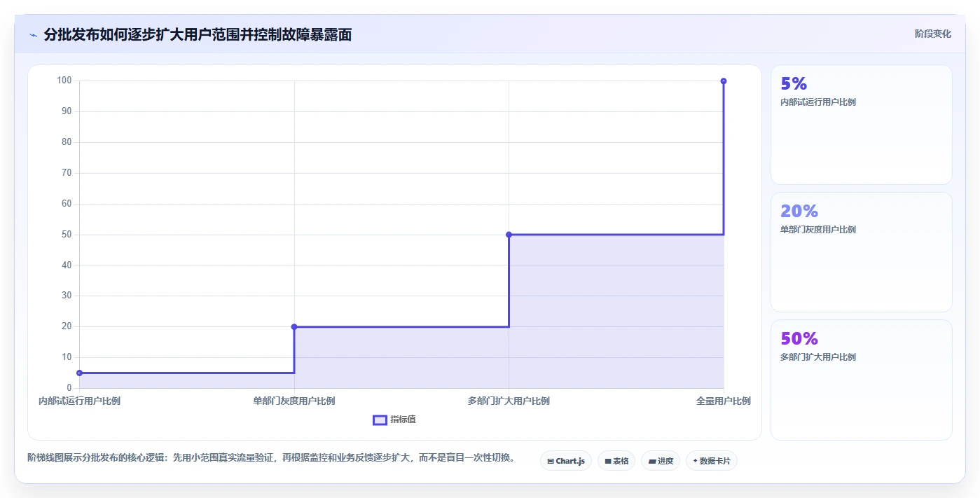Click the x-axis label 单部门灰度用户比例

pyautogui.click(x=294, y=401)
